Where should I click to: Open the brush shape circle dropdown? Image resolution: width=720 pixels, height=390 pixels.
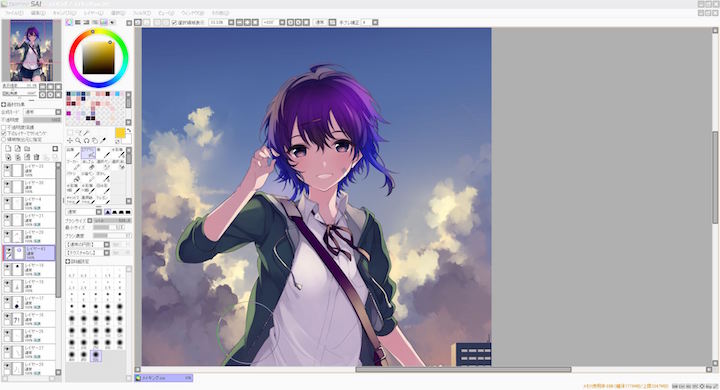point(107,244)
